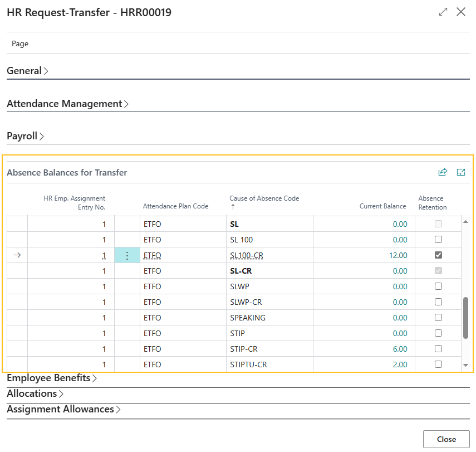Click the 12.00 current balance value

coord(399,255)
